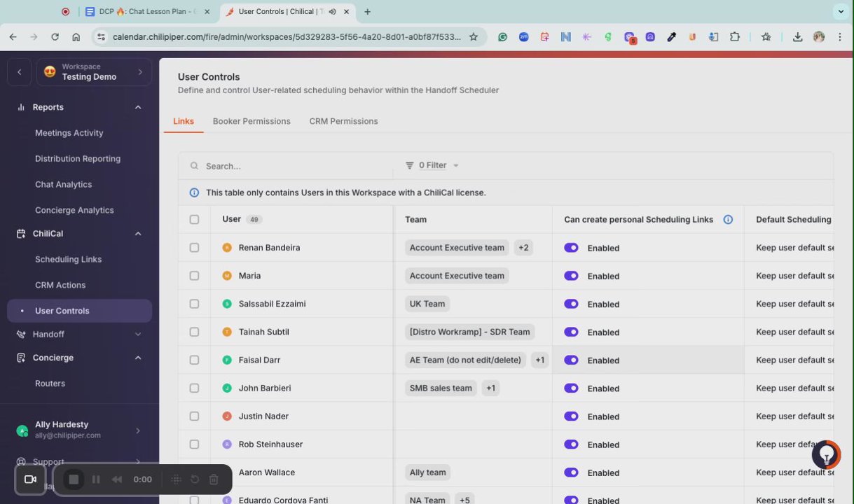Viewport: 854px width, 504px height.
Task: Go to Scheduling Links in sidebar
Action: tap(68, 260)
